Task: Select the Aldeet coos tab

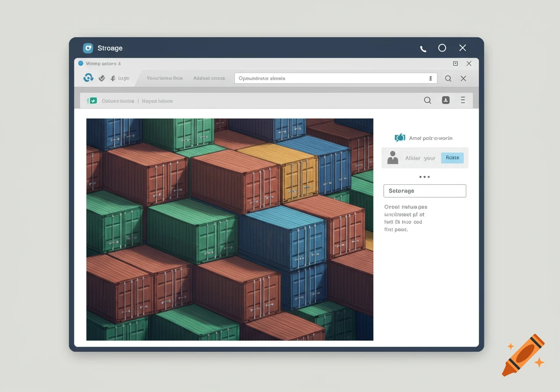Action: click(x=209, y=78)
